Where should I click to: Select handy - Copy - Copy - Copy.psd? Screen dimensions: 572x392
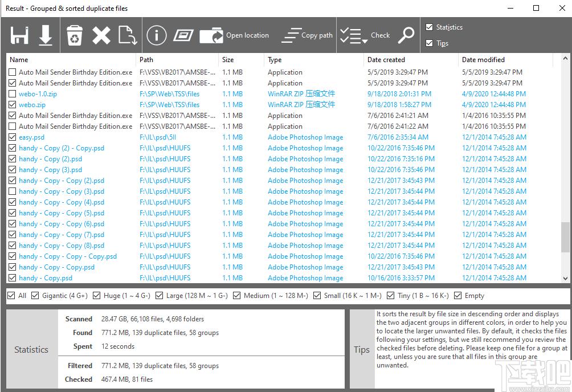68,256
